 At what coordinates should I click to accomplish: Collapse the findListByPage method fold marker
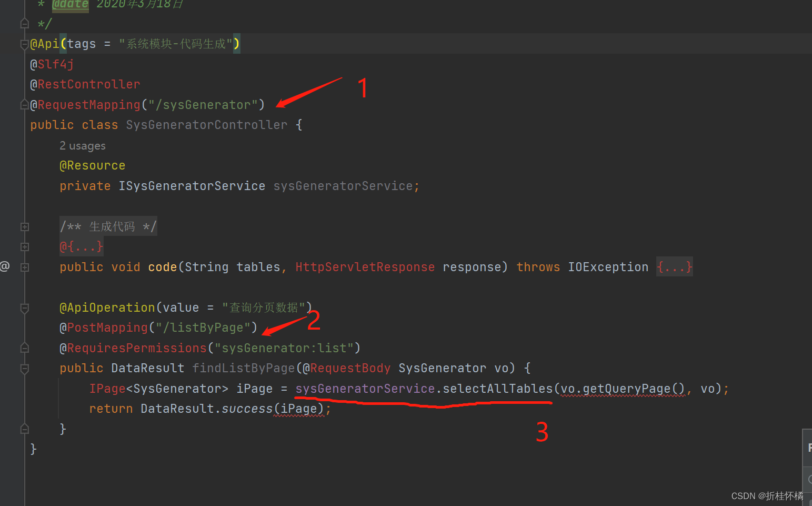[24, 369]
